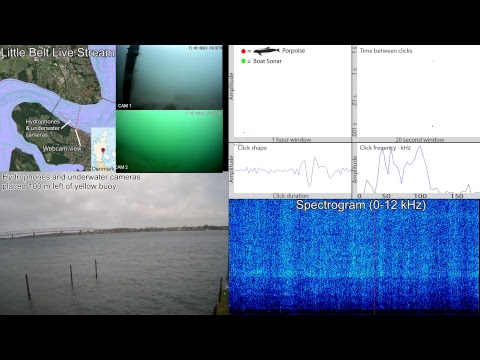Click the 'Click duration' axis label
This screenshot has height=360, width=480.
(291, 196)
